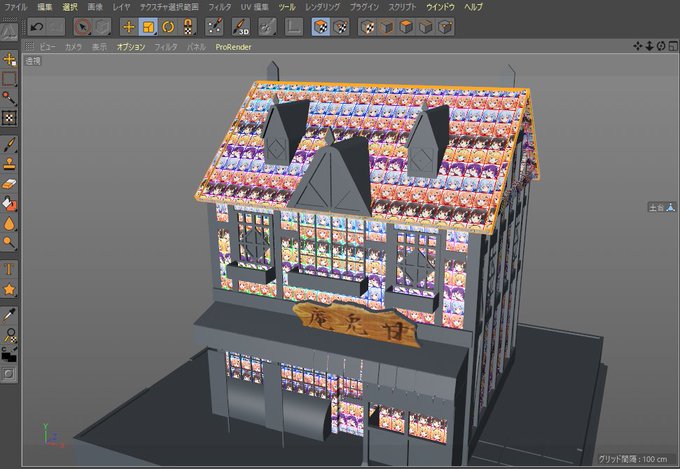Viewport: 680px width, 469px height.
Task: Select the Eyedropper color picker tool
Action: coord(9,315)
